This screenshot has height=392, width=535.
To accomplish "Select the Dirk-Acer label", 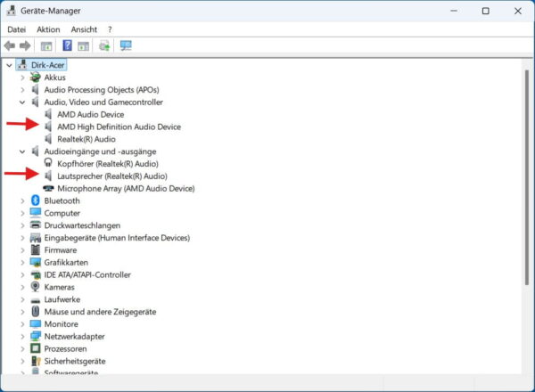I will click(x=47, y=65).
